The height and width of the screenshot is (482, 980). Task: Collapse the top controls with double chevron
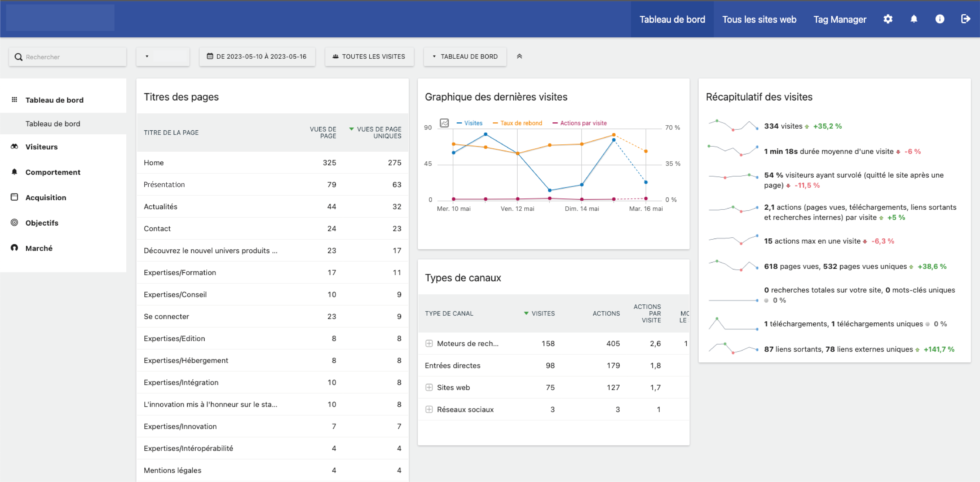pyautogui.click(x=519, y=56)
